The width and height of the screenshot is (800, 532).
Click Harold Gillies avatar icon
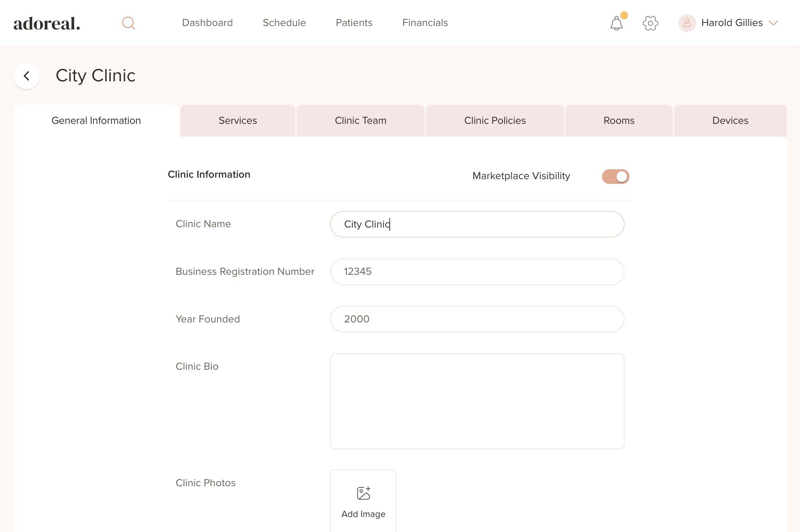687,23
